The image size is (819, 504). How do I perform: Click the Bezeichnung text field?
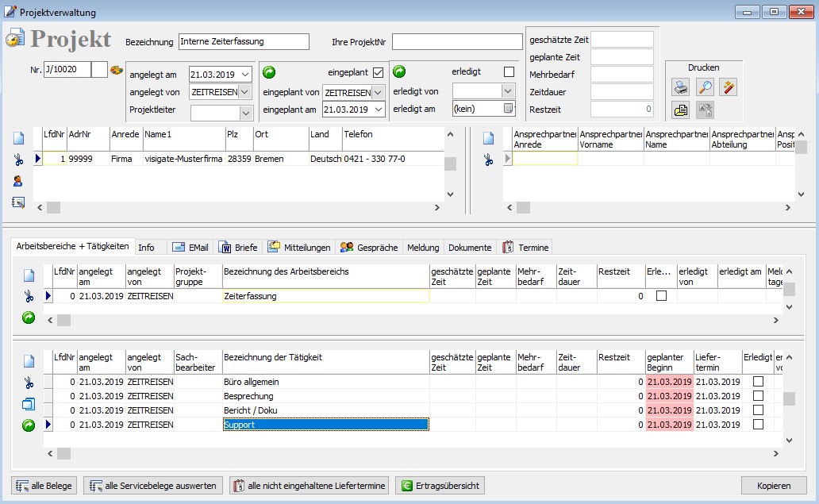pos(243,41)
